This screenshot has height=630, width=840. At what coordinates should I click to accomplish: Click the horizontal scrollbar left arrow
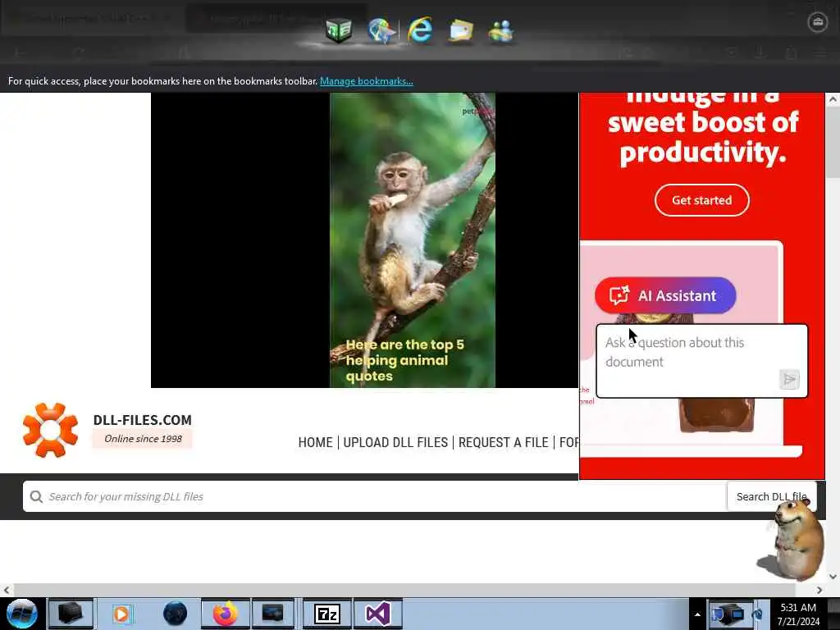click(x=6, y=590)
